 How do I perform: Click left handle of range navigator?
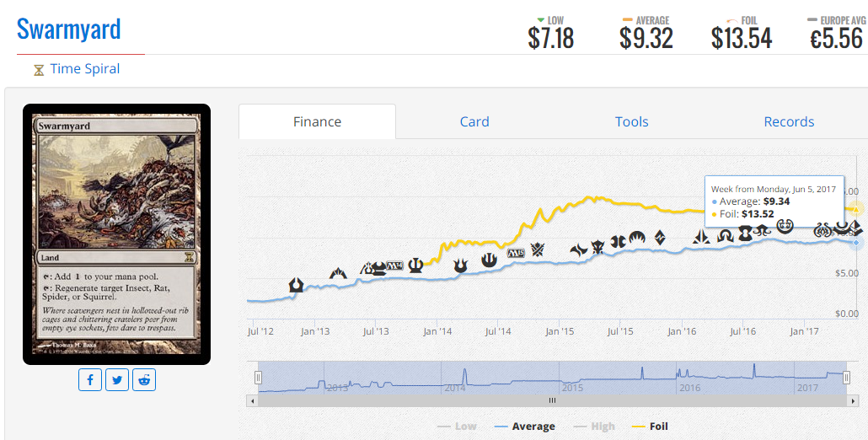click(258, 378)
